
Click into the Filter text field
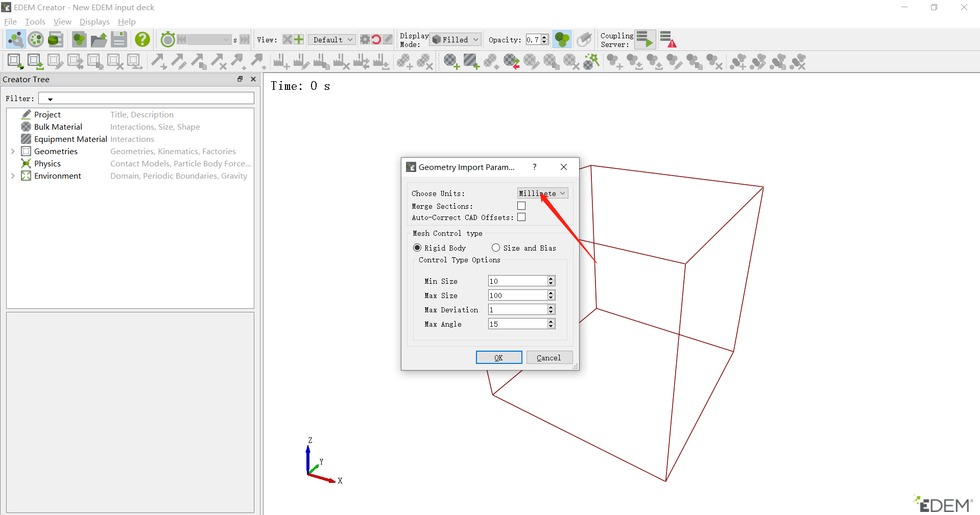146,98
